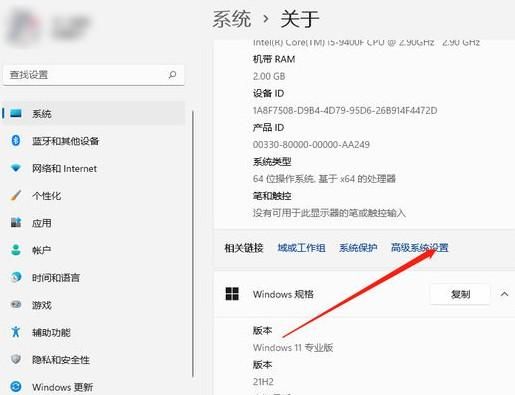Click the device ID value 1A8F7508-D9B4-4D79-95D6-26B914F4472D
This screenshot has width=515, height=395.
(345, 110)
